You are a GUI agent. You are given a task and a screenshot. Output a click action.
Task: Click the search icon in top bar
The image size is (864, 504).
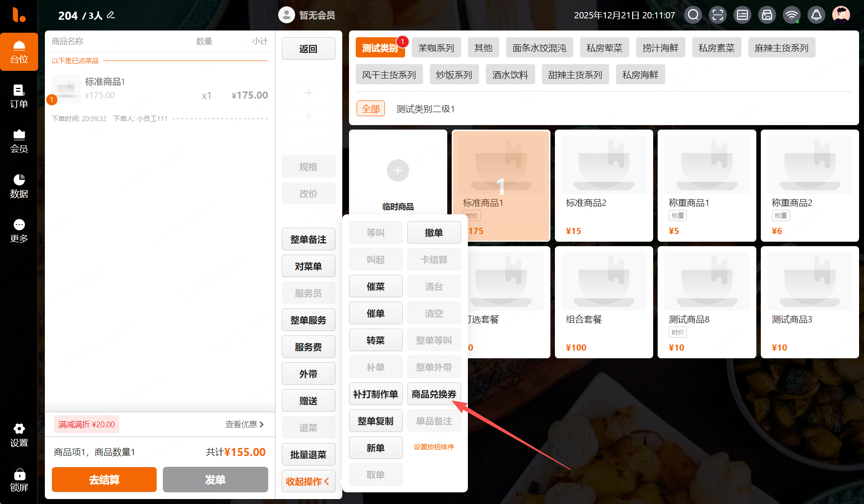693,15
